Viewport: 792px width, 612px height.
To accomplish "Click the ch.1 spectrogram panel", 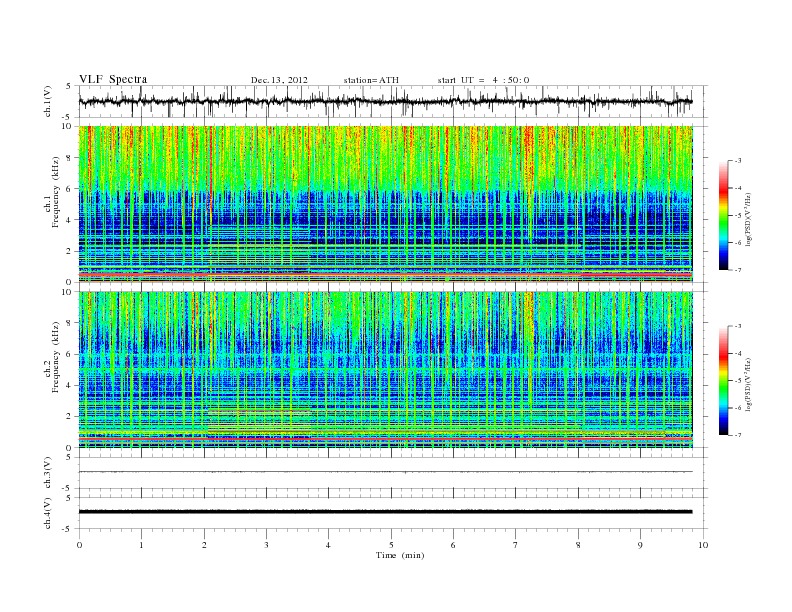I will (385, 204).
